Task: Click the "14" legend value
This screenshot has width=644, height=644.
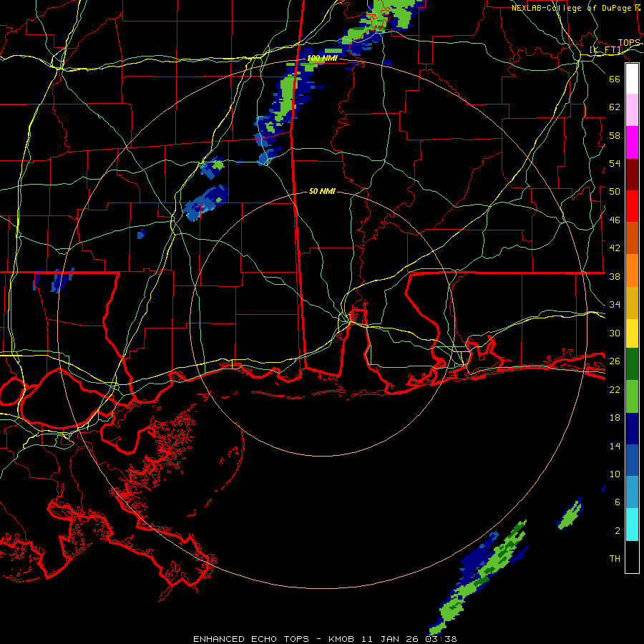Action: pos(615,446)
